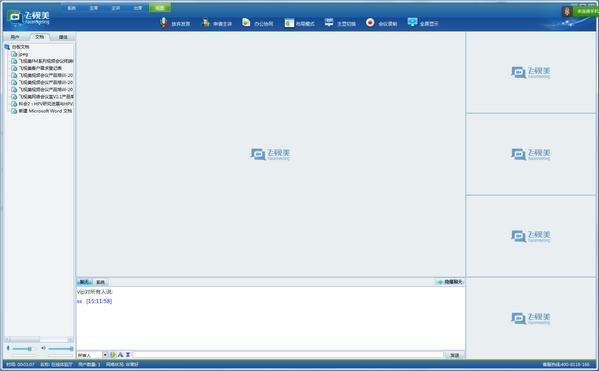Click the orange microphone icon beside the green 未连接手机 button

[x=567, y=11]
